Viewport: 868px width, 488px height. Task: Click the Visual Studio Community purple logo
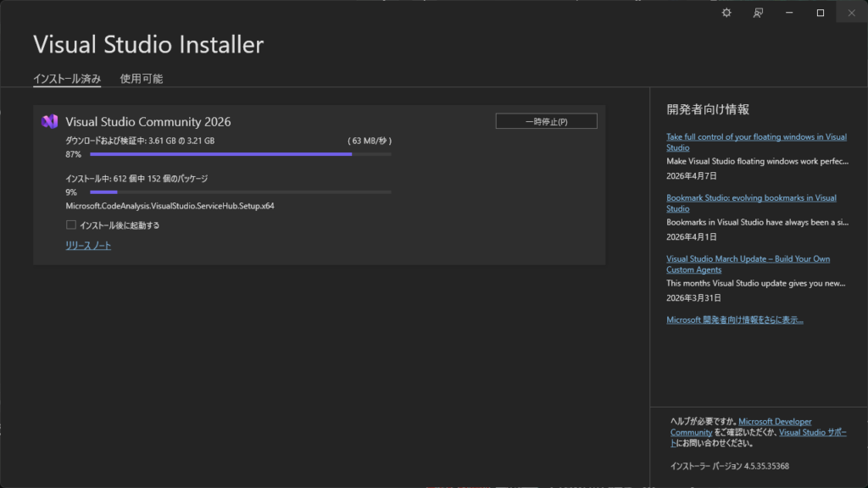coord(49,121)
